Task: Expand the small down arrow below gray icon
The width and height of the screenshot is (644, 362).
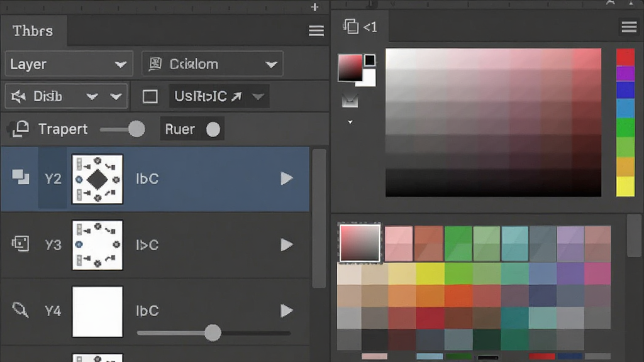Action: coord(350,122)
